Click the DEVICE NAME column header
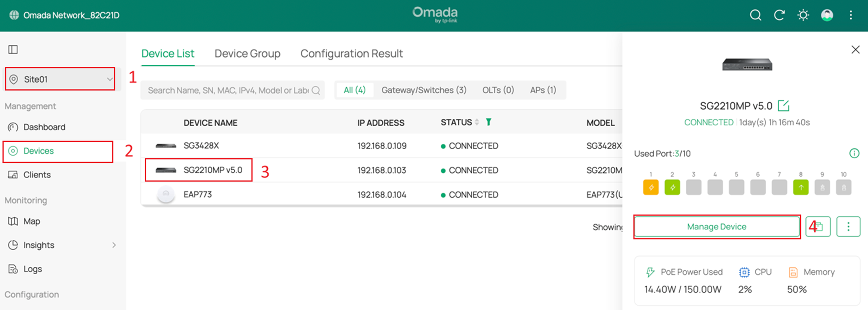Image resolution: width=868 pixels, height=310 pixels. pyautogui.click(x=210, y=123)
